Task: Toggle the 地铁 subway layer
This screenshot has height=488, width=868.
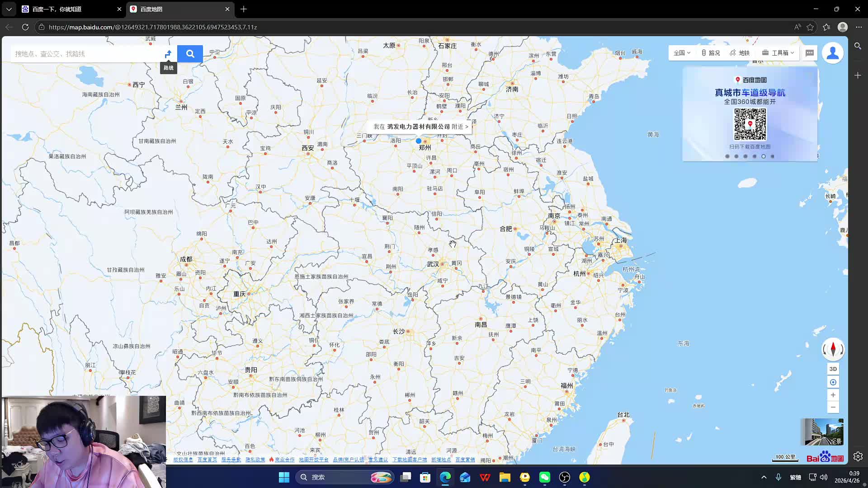Action: pos(740,53)
